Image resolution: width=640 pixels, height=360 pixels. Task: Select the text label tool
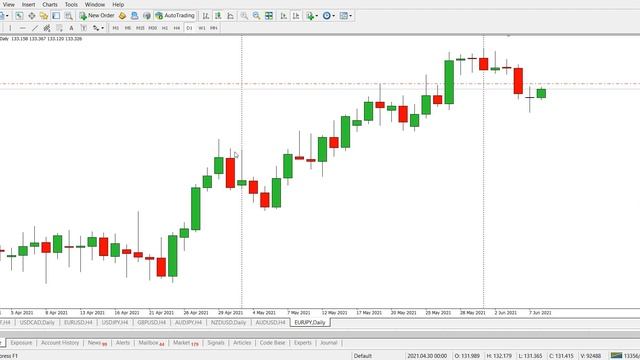[x=84, y=28]
